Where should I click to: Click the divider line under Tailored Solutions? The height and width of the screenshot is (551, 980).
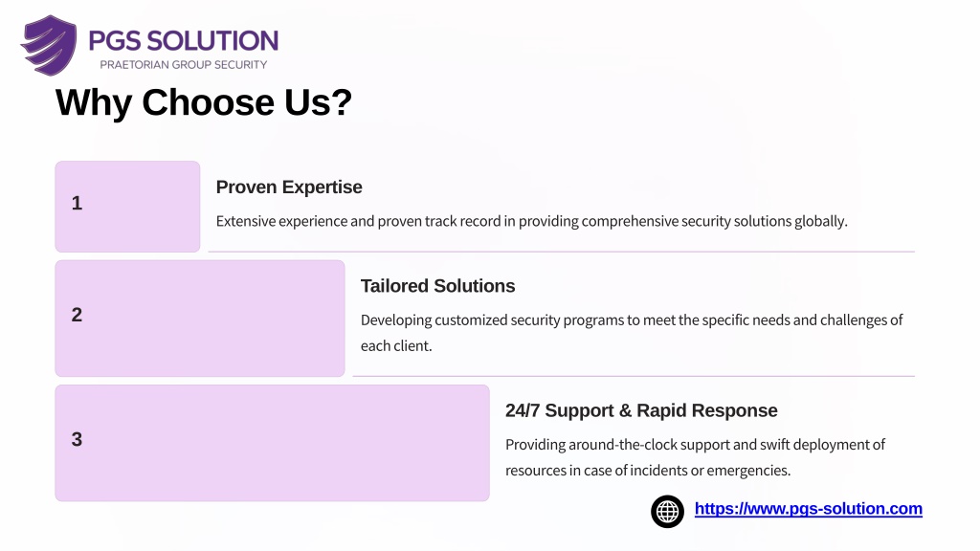tap(634, 376)
